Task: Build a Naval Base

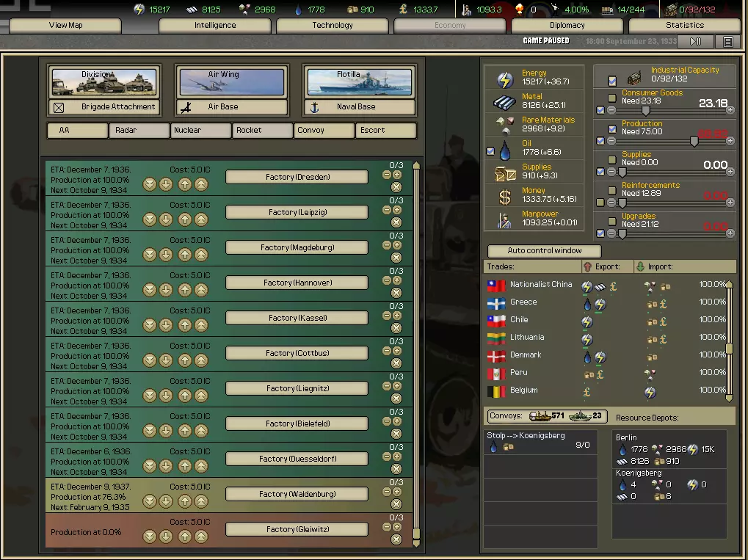Action: coord(360,107)
